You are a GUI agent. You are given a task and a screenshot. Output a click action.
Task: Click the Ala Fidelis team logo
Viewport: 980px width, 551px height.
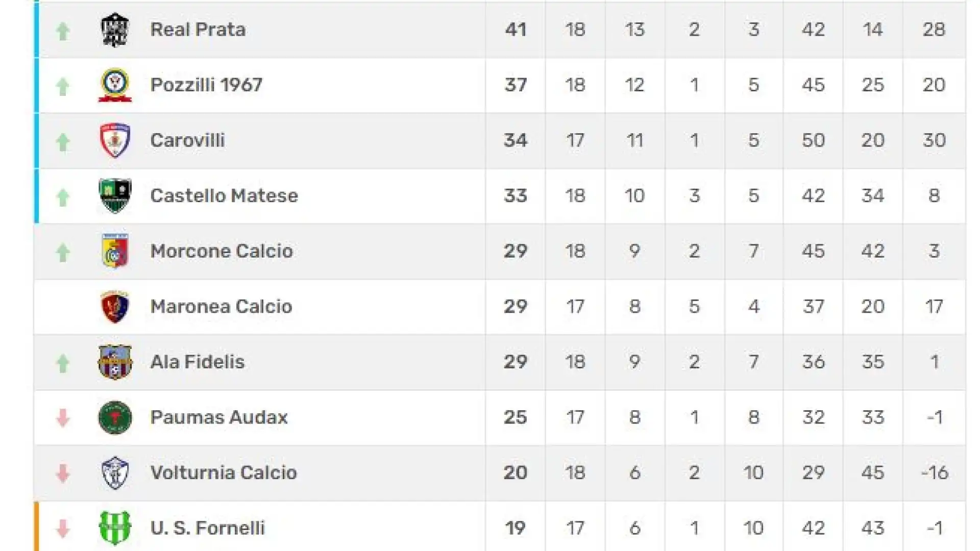pyautogui.click(x=115, y=362)
